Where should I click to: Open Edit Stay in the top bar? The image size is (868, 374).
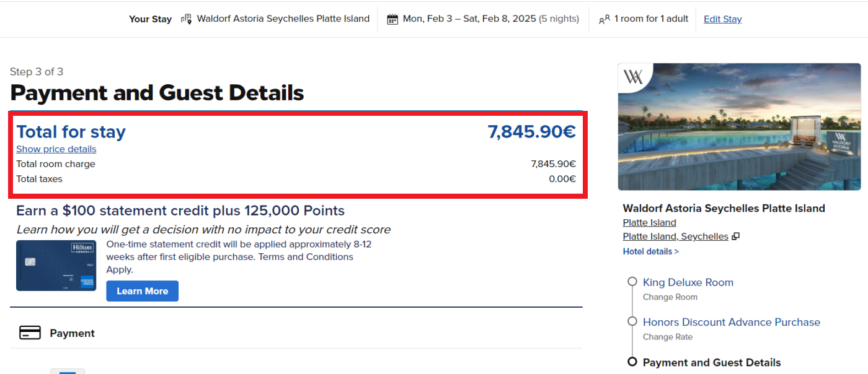point(722,19)
